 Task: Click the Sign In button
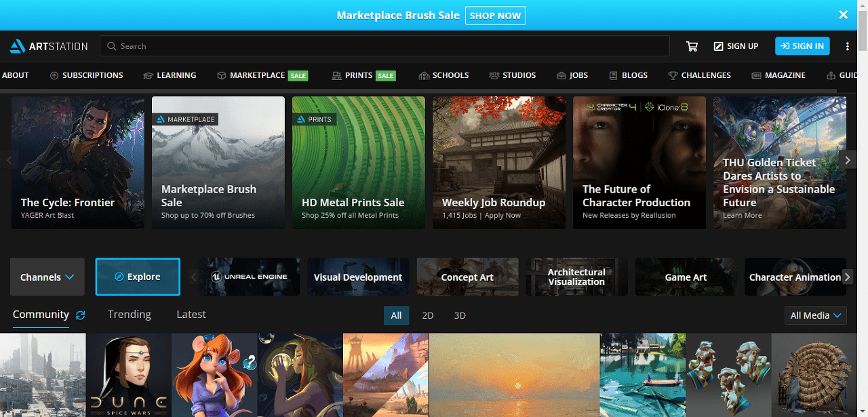802,46
